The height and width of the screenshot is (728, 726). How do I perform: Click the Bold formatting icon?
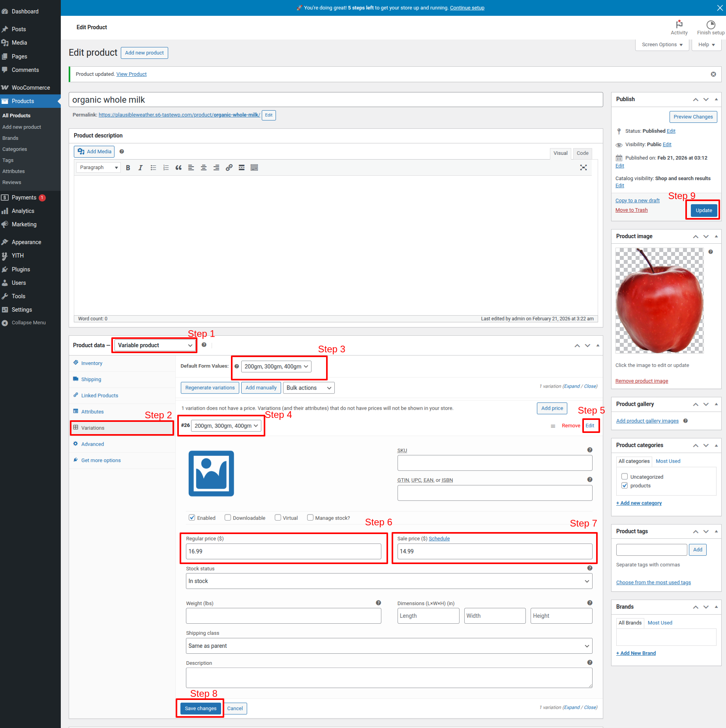point(128,168)
